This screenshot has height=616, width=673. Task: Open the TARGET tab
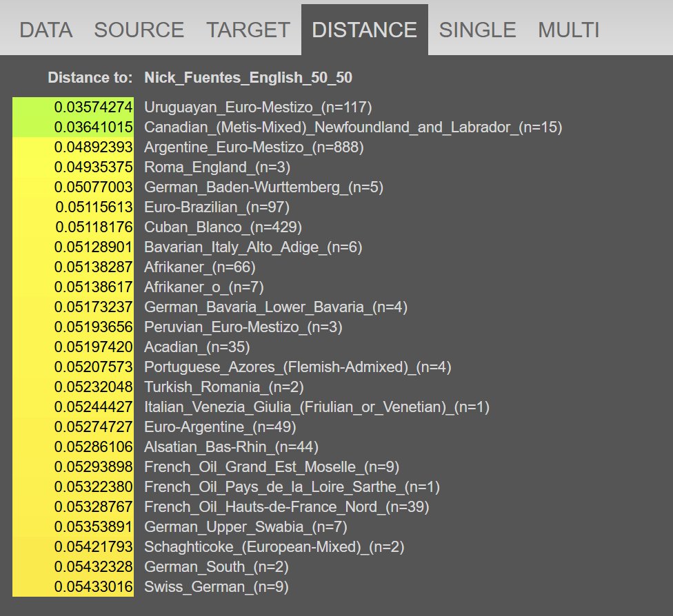[x=248, y=30]
